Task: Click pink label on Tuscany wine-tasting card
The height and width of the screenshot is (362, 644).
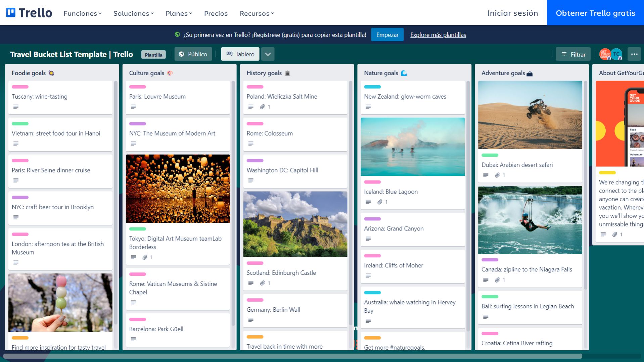Action: pos(20,87)
